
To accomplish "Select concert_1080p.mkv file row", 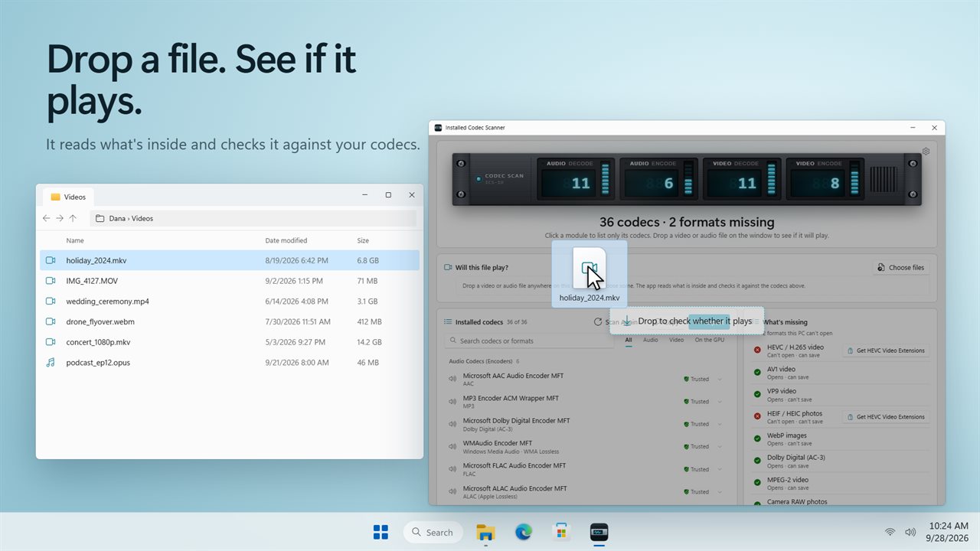I will click(230, 342).
